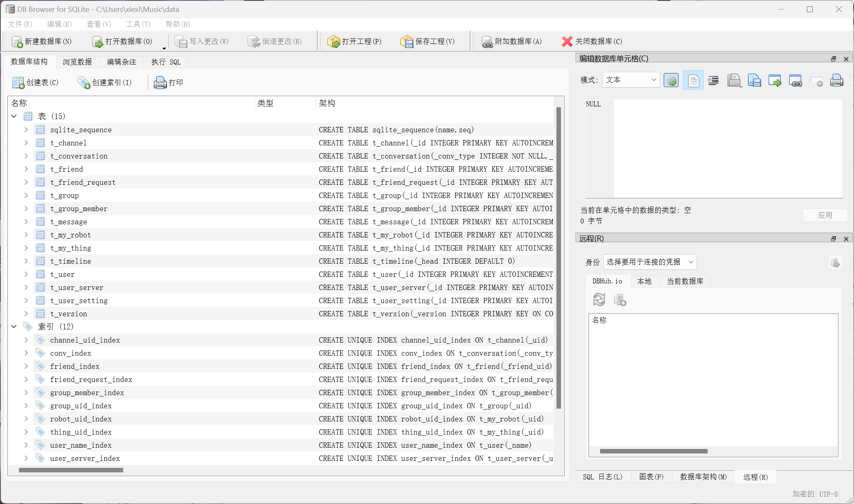Open the identity credentials dropdown
Viewport: 854px width, 504px height.
(650, 262)
